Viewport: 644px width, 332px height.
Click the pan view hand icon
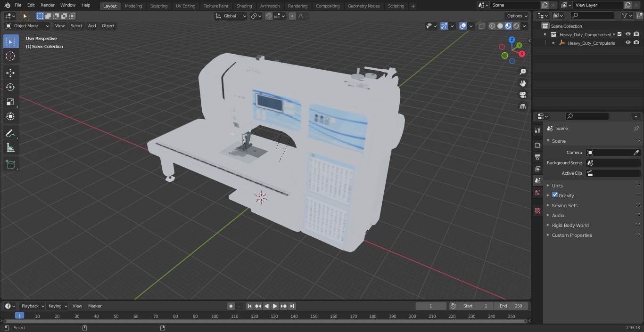coord(523,83)
